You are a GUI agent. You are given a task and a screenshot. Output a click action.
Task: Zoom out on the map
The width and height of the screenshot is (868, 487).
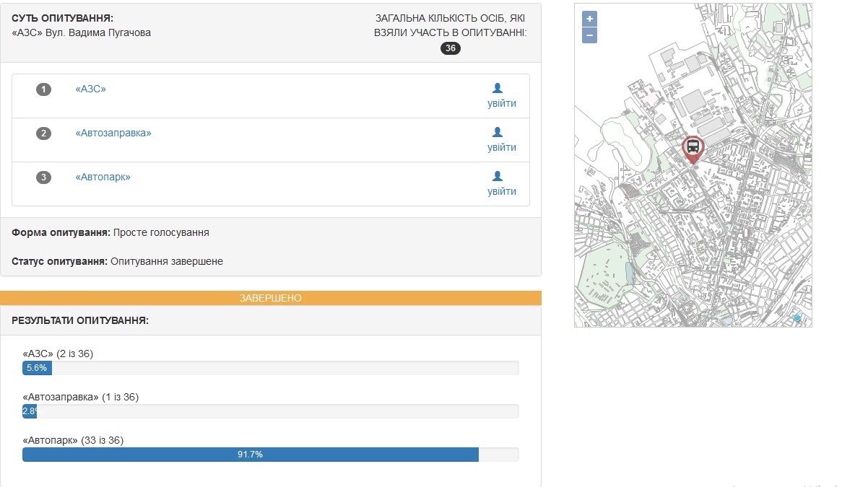(589, 35)
